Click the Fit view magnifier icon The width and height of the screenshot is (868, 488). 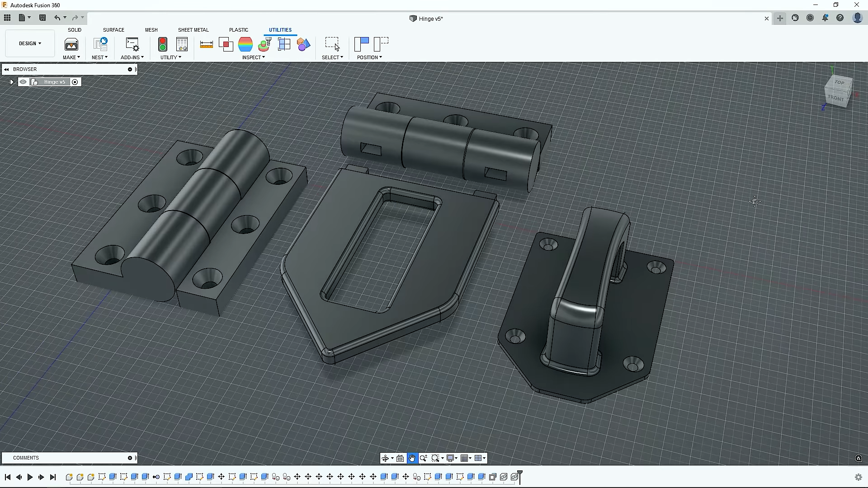pos(435,458)
